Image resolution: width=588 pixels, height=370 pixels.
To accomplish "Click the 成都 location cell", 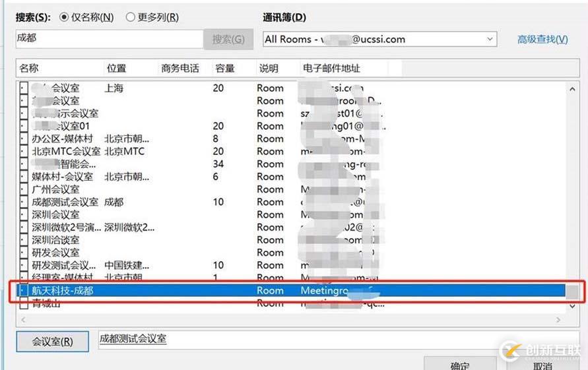I will tap(114, 202).
